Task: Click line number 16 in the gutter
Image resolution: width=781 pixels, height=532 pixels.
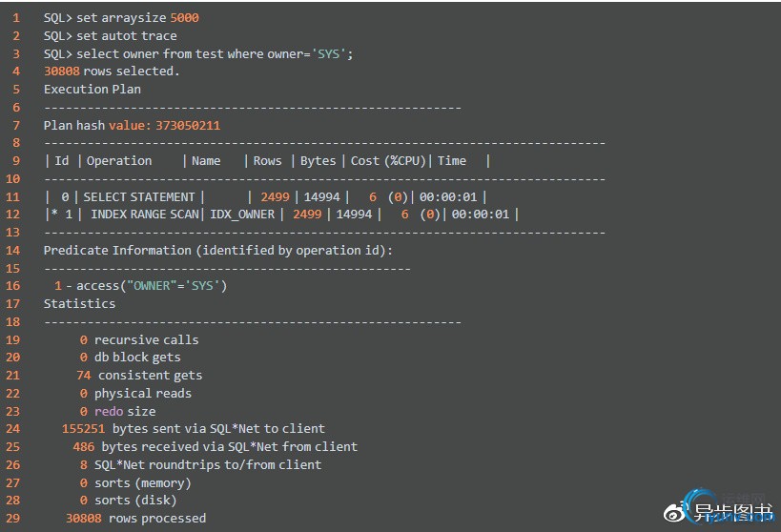Action: [16, 286]
